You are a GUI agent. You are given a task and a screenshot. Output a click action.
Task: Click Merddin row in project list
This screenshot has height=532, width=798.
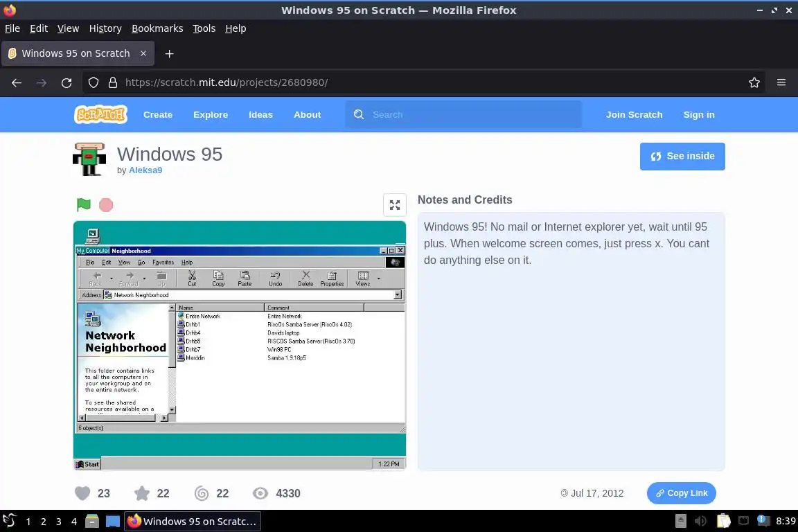pos(290,358)
